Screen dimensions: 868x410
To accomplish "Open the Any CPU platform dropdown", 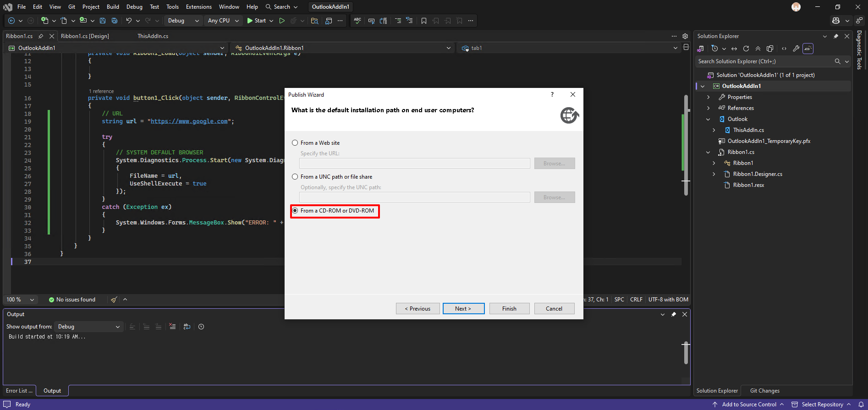I will [223, 21].
